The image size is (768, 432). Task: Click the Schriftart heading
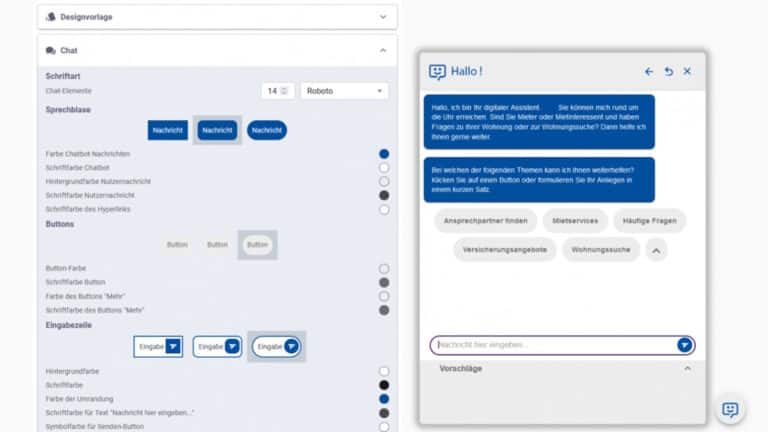[63, 76]
